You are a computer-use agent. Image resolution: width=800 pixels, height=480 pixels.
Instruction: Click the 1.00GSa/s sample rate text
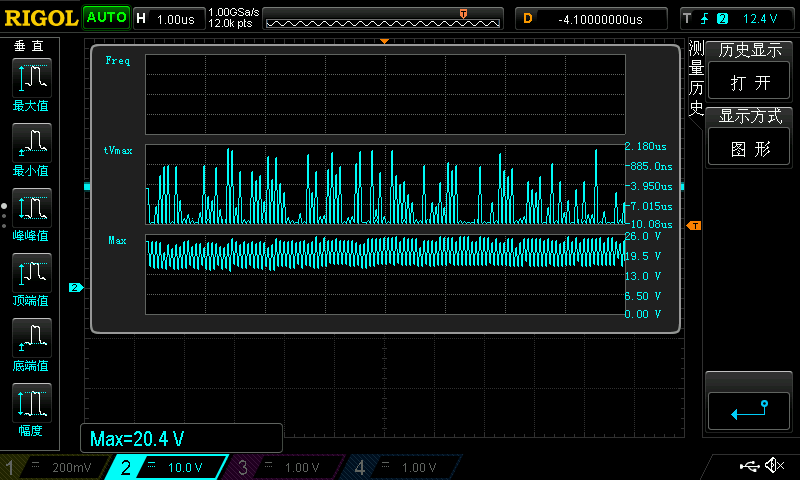point(234,12)
